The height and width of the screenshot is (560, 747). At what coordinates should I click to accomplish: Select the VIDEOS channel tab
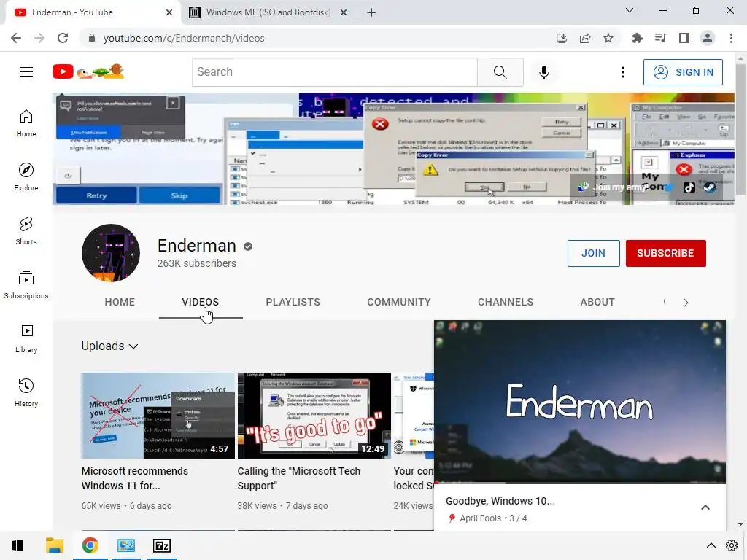[201, 302]
